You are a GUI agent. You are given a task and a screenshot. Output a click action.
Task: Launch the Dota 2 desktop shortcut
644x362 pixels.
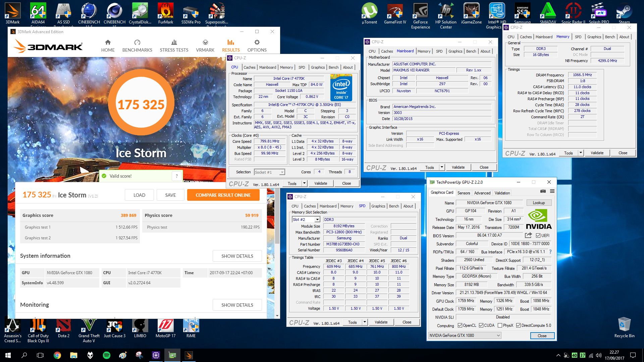(63, 327)
